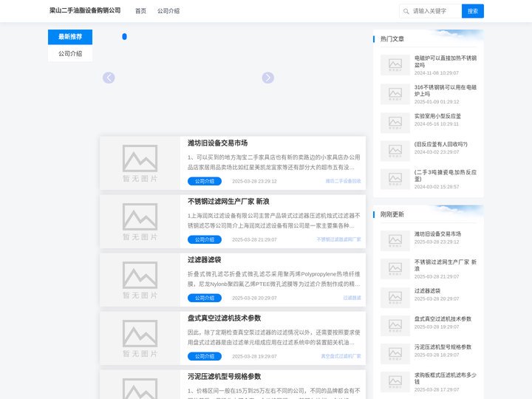Click the date 2024-11-08 10:29:07
Screen dimensions: 532x399
(x=437, y=73)
